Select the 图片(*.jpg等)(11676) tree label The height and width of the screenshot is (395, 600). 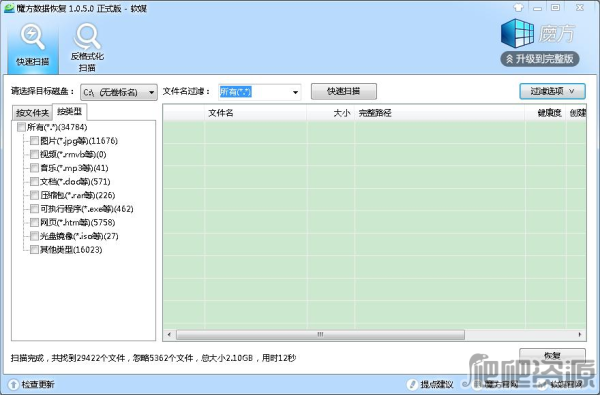tap(79, 141)
